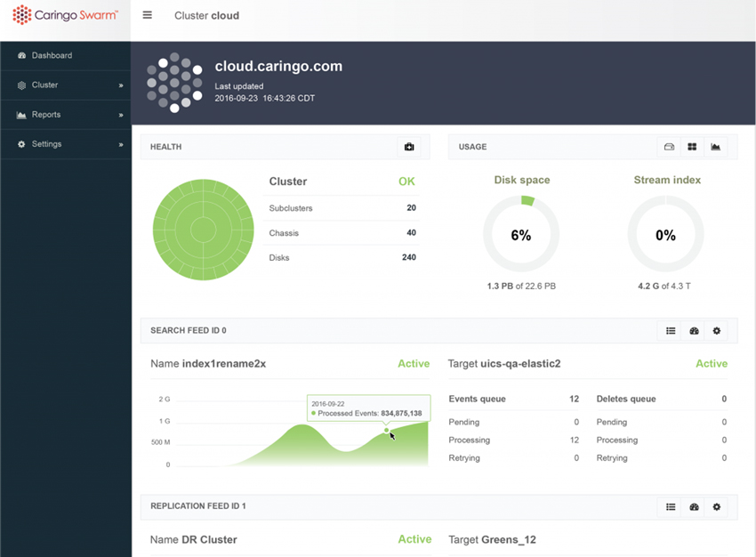The image size is (756, 557).
Task: Click the green cluster health sunburst chart
Action: click(203, 230)
